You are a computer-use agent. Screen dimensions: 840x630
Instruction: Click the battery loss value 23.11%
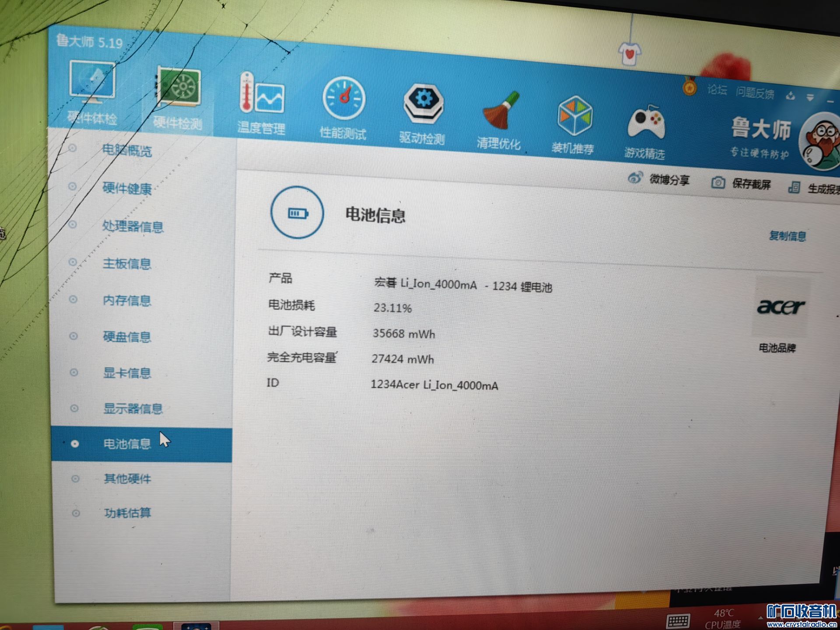pos(392,308)
